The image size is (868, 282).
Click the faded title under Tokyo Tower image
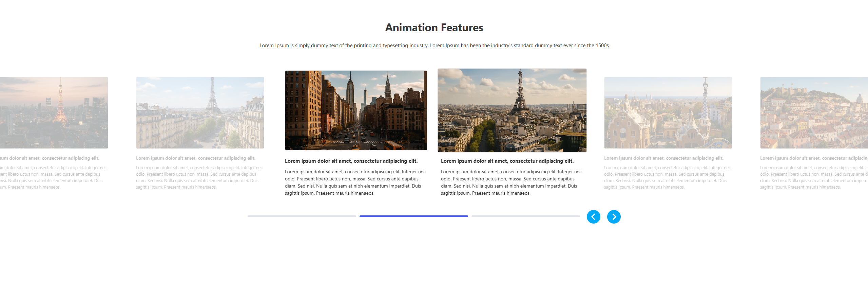coord(50,158)
